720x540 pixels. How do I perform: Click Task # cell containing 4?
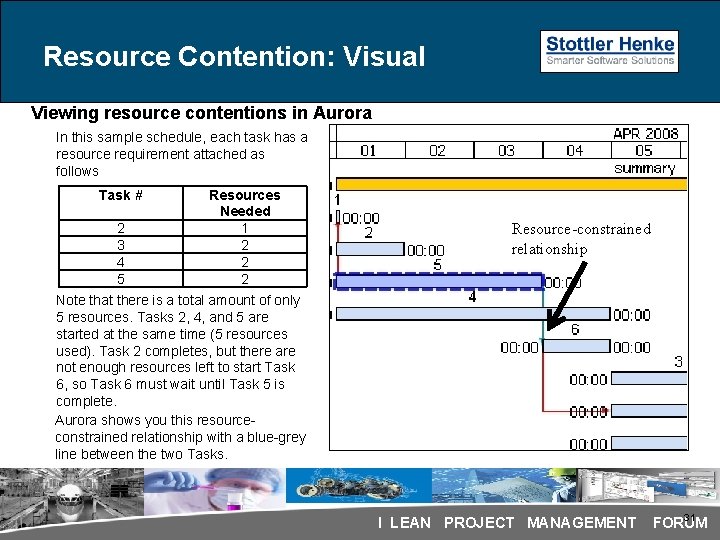click(121, 262)
